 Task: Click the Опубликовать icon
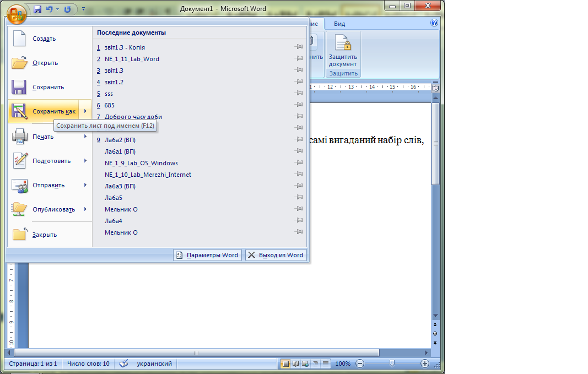(19, 209)
